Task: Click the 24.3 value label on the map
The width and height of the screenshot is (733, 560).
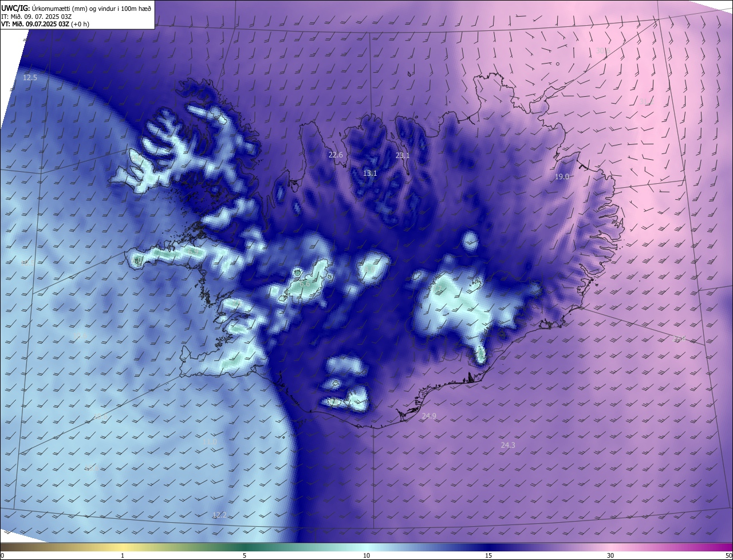Action: point(508,445)
